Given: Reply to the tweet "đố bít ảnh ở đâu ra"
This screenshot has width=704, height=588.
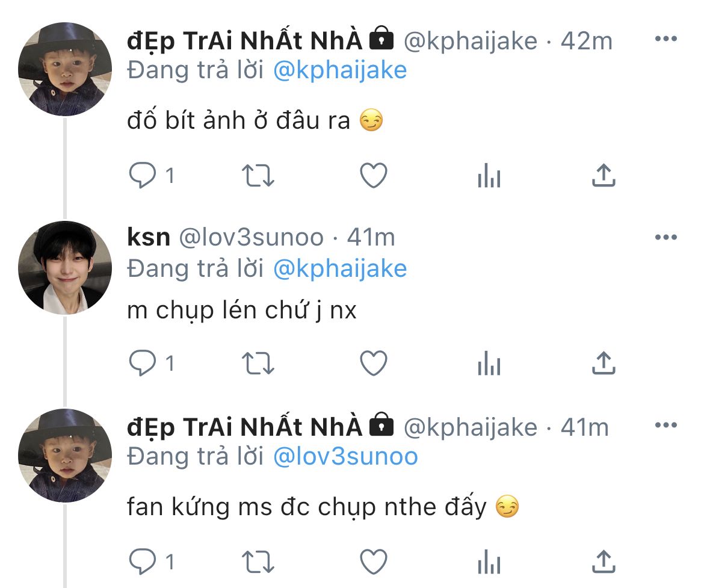Looking at the screenshot, I should point(143,175).
